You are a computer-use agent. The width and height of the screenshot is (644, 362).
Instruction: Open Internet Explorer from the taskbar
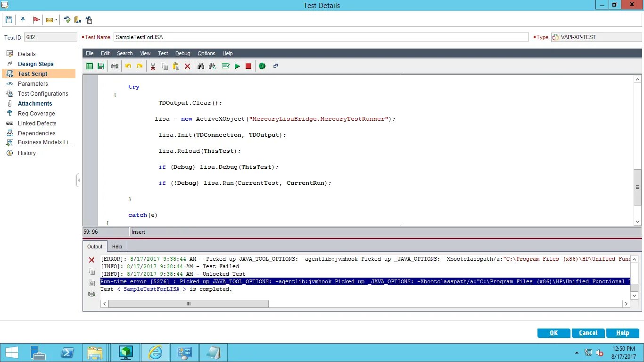click(155, 353)
